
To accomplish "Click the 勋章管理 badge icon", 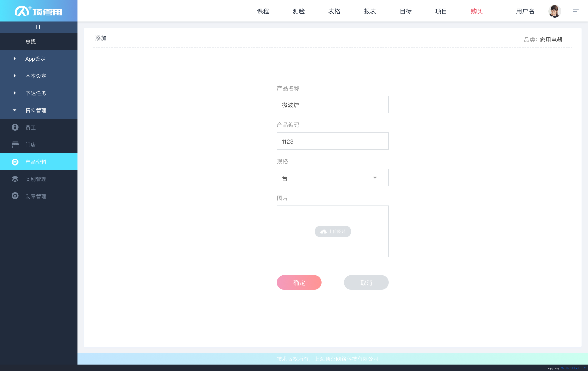I will [x=15, y=196].
